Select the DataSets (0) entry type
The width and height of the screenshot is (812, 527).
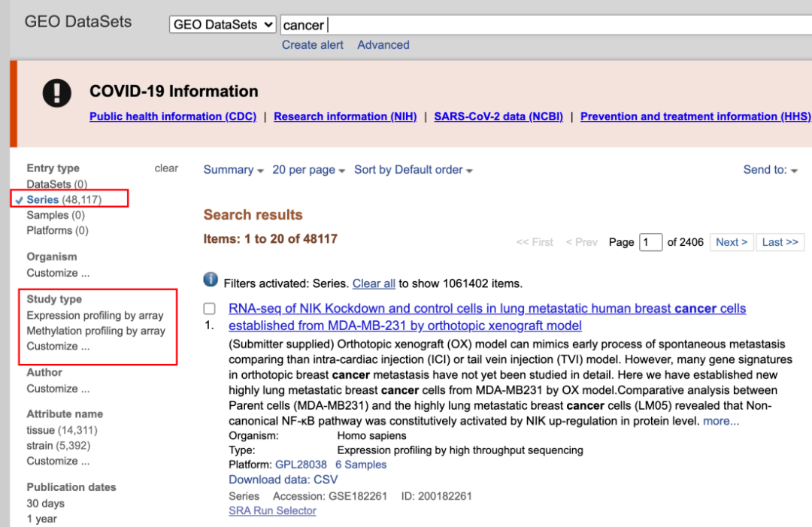[57, 184]
